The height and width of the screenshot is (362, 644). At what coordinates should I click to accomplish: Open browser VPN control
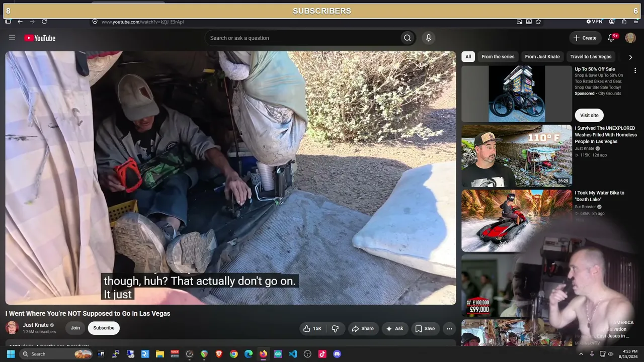pyautogui.click(x=594, y=22)
